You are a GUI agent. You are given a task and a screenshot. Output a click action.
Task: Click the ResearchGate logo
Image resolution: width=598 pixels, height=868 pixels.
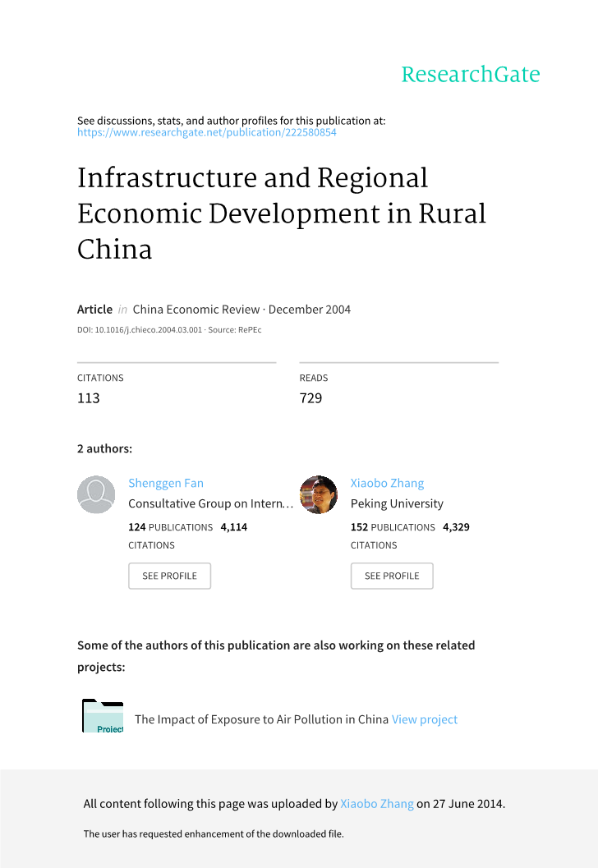tap(470, 75)
